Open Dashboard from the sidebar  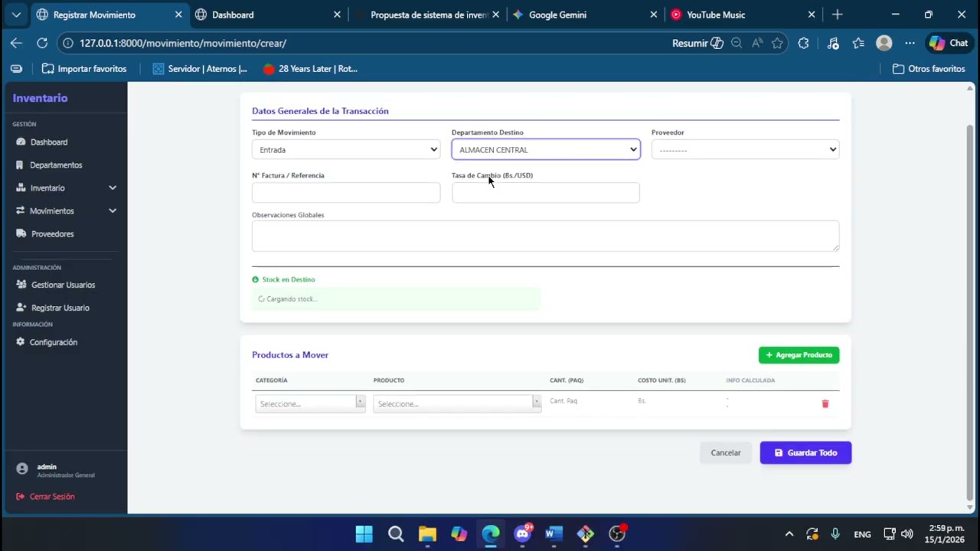pos(48,142)
